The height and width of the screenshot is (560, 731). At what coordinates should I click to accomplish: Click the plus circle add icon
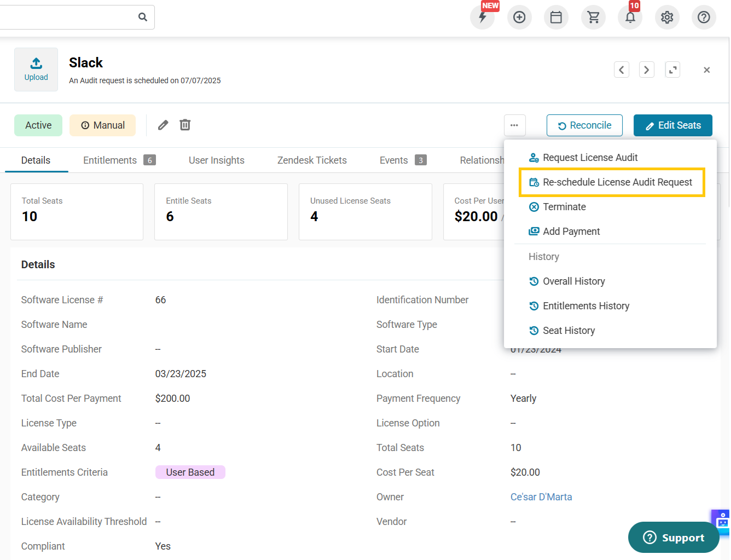pos(519,17)
